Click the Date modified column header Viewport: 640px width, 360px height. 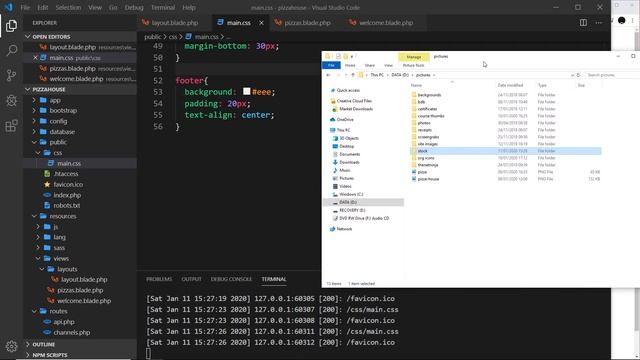510,85
